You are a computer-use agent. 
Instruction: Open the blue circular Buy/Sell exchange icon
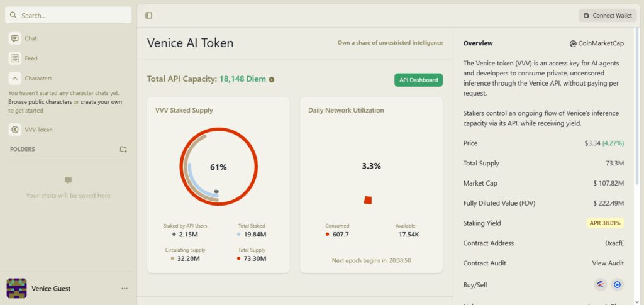pos(617,284)
